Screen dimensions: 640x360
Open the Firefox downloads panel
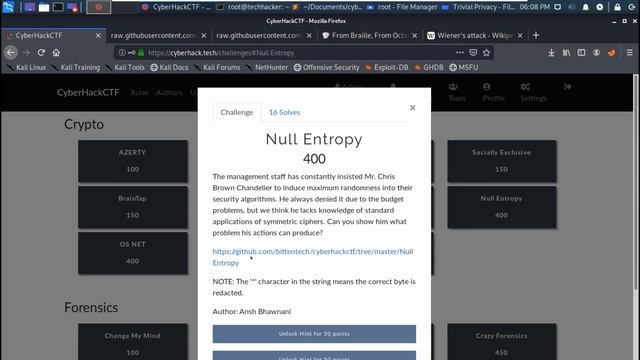551,52
